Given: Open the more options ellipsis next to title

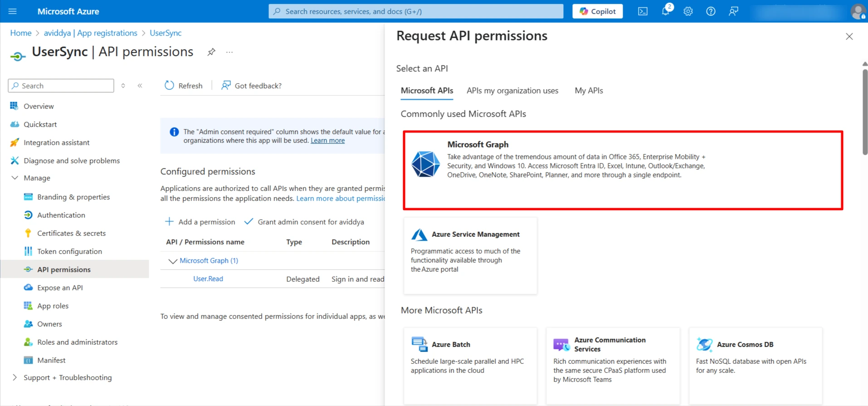Looking at the screenshot, I should (x=229, y=52).
